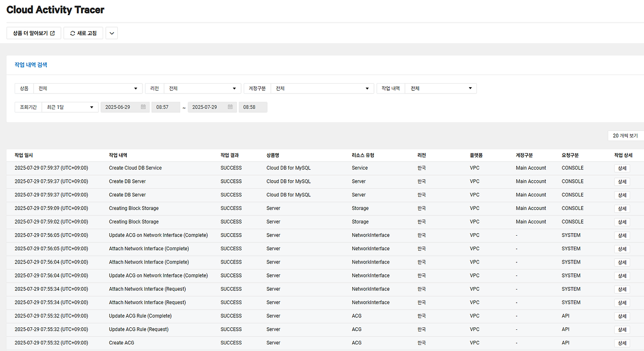Click the 새로 고침 refresh button
Image resolution: width=644 pixels, height=351 pixels.
(84, 33)
